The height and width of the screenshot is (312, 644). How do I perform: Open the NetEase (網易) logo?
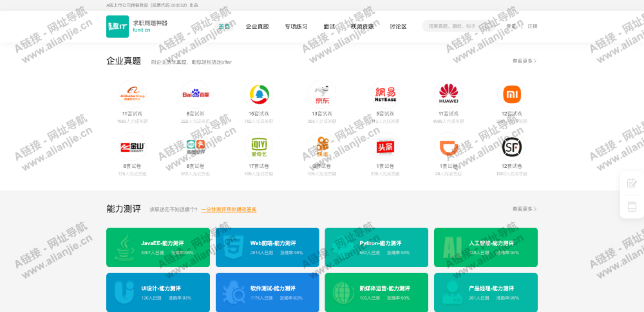[x=385, y=95]
